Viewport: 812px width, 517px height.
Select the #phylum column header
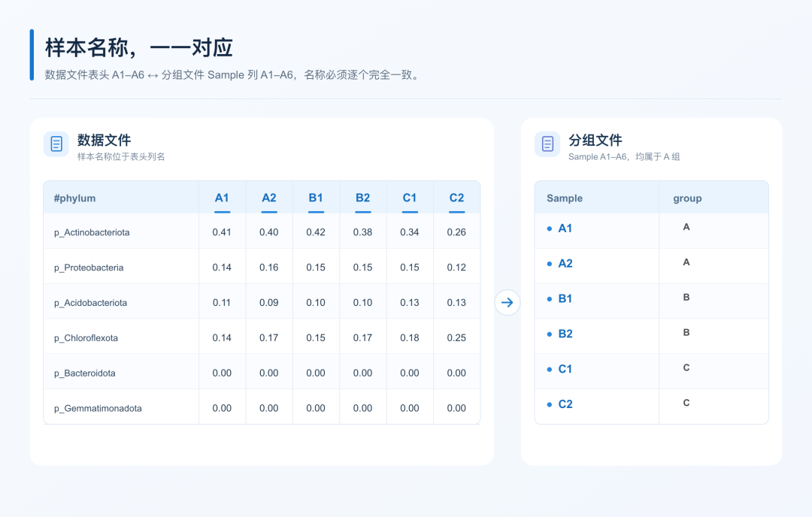pyautogui.click(x=74, y=198)
